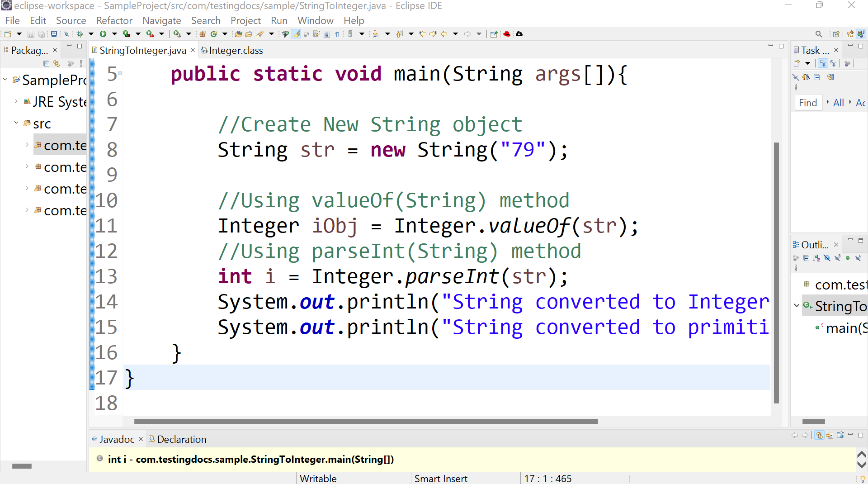Click the editor horizontal scrollbar
868x484 pixels.
(365, 421)
